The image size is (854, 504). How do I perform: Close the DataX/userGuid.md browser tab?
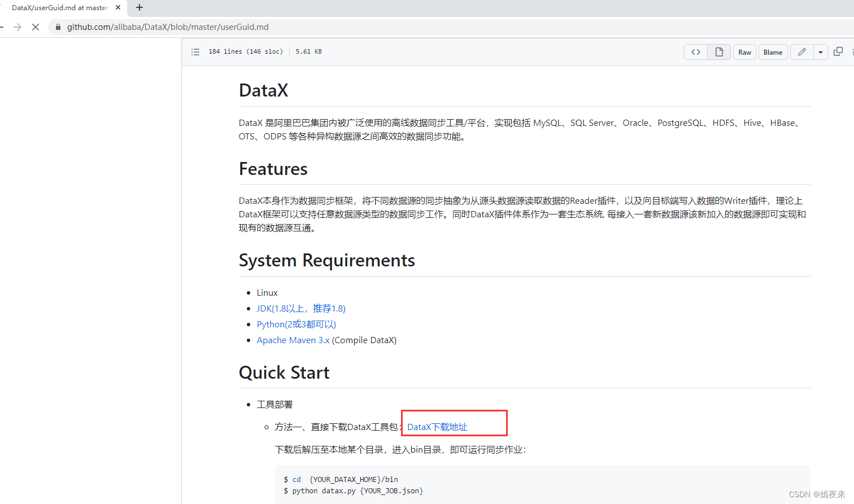click(118, 8)
